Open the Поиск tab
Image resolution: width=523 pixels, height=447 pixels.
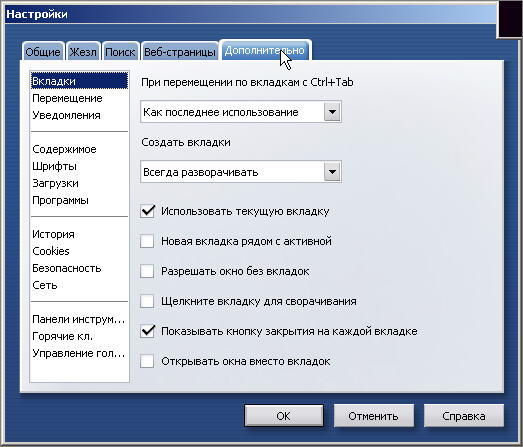pyautogui.click(x=120, y=52)
